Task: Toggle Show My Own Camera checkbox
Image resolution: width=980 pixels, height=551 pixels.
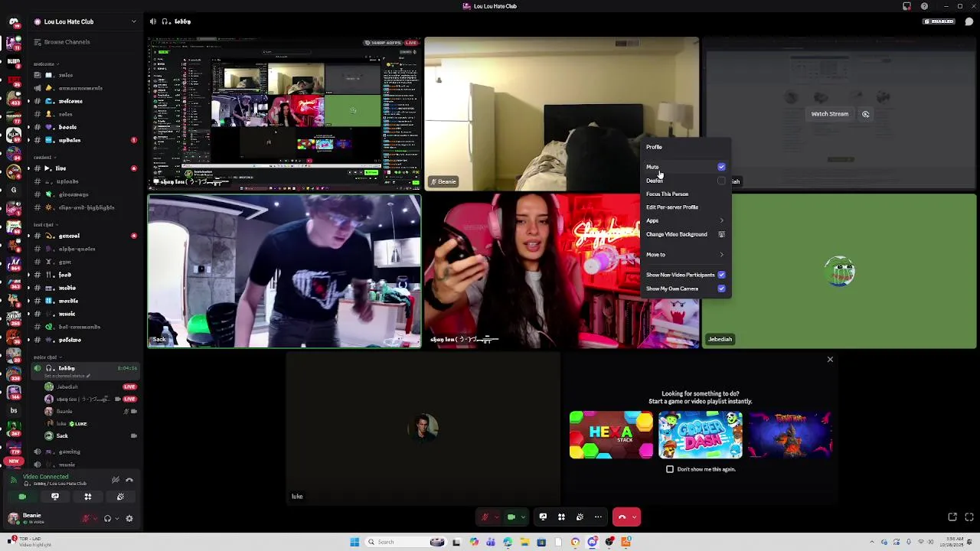Action: pos(721,289)
